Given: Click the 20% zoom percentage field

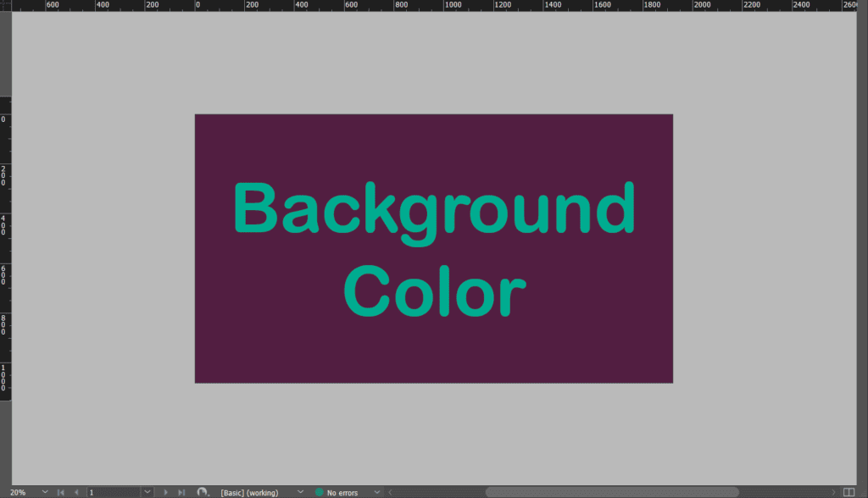Looking at the screenshot, I should 19,492.
